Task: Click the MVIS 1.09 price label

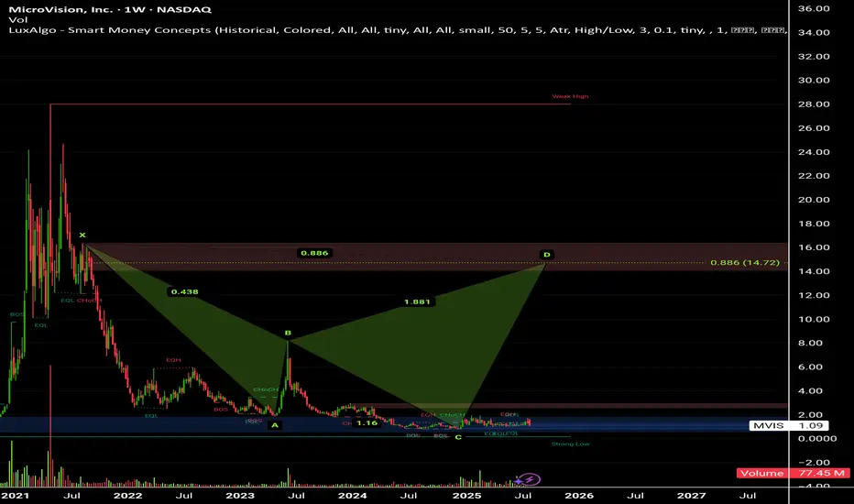Action: coord(789,425)
